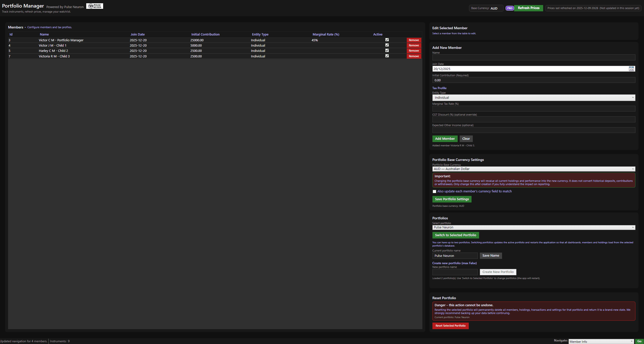The height and width of the screenshot is (344, 644).
Task: Click the Add Member button
Action: [x=445, y=139]
